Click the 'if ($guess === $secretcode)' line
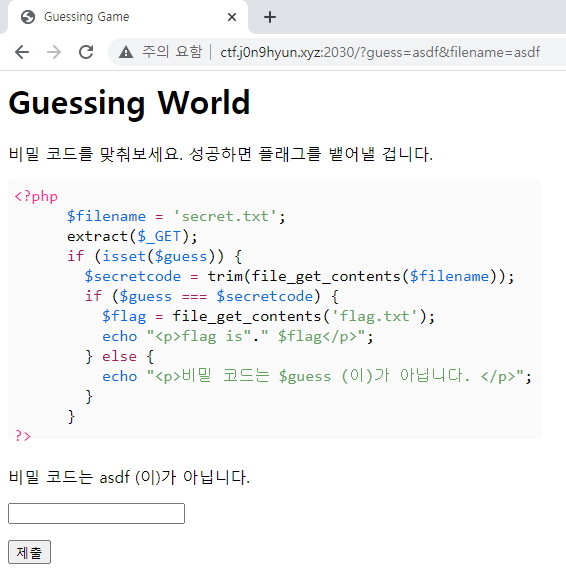Image resolution: width=566 pixels, height=581 pixels. point(212,296)
